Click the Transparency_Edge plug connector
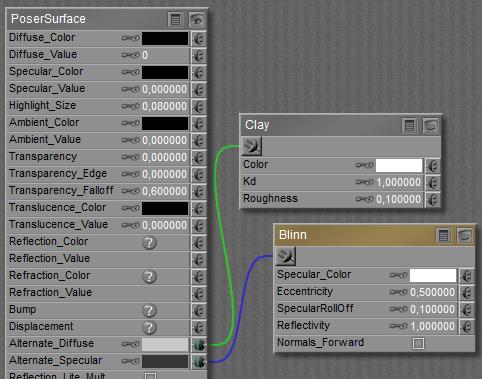 point(199,174)
